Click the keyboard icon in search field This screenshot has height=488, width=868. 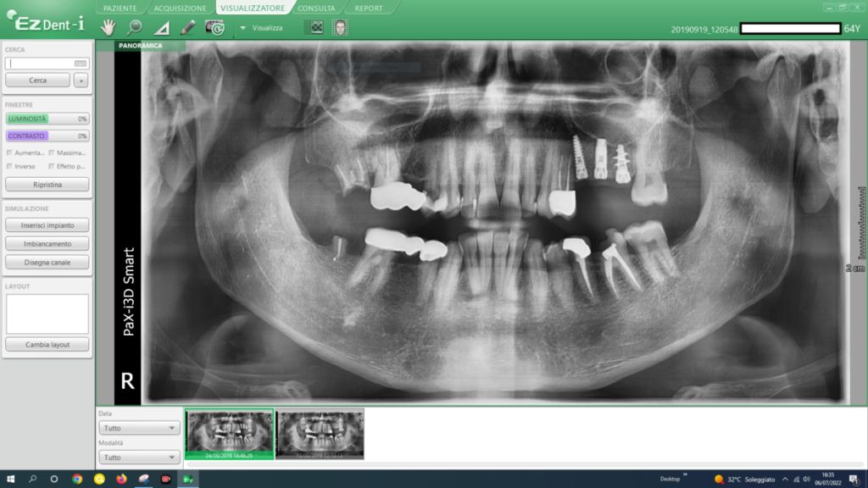81,64
